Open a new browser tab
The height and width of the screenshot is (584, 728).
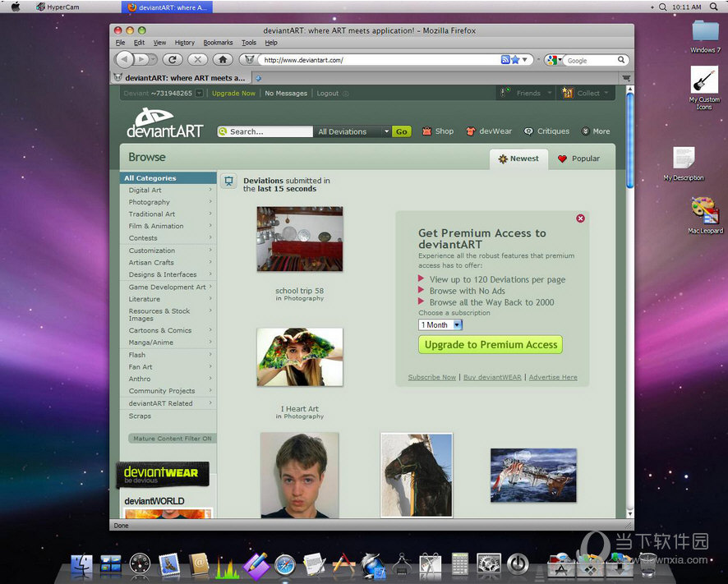point(259,78)
